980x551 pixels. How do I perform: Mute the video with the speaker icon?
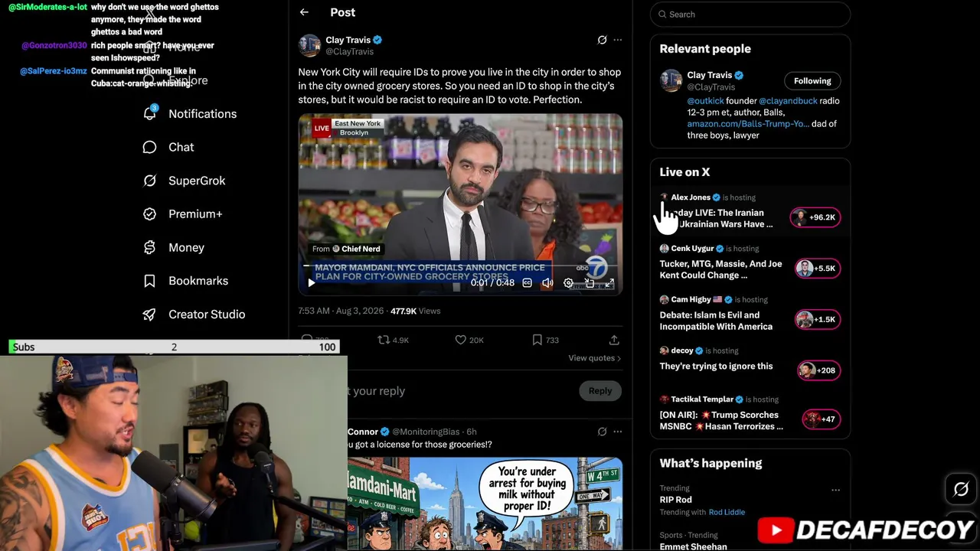coord(547,283)
